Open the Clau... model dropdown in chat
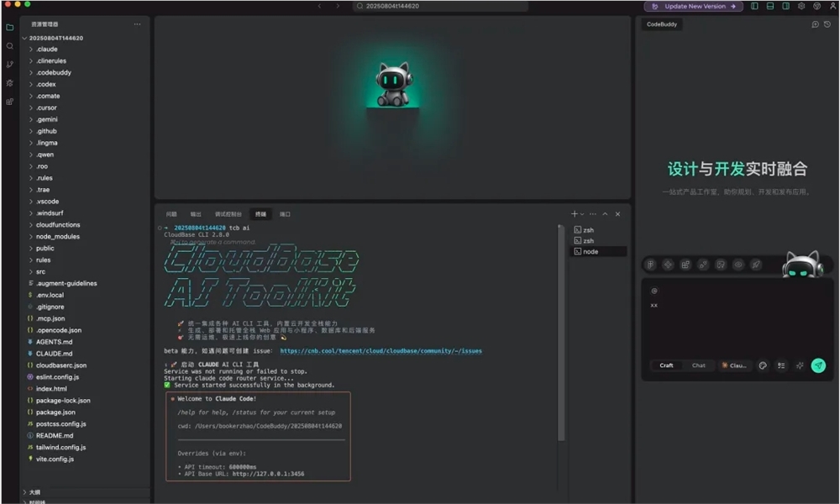 [737, 365]
